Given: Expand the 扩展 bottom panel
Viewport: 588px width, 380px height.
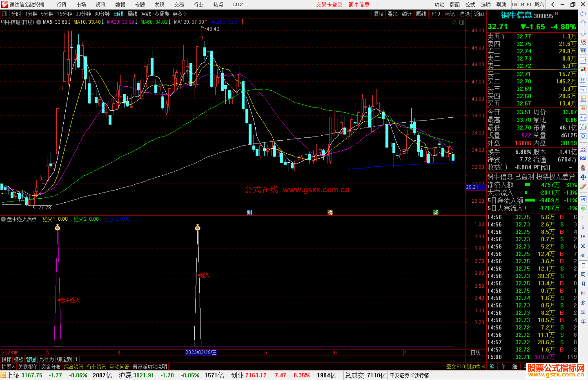Looking at the screenshot, I should [x=8, y=367].
